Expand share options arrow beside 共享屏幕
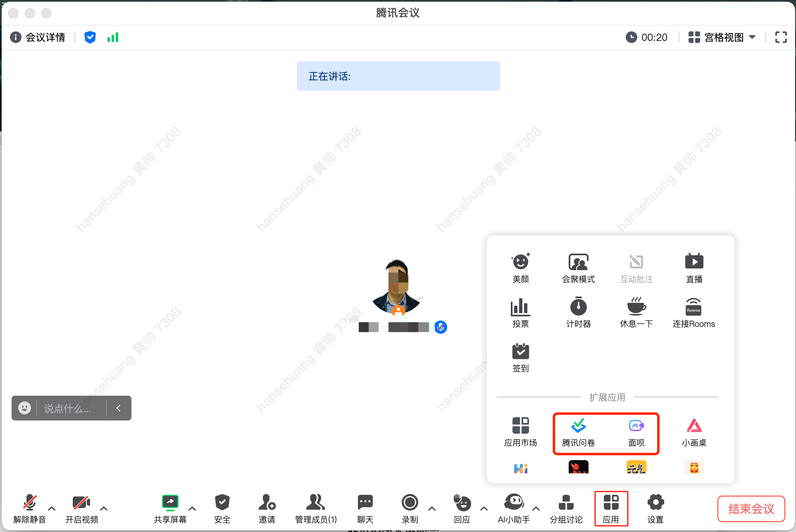 coord(192,508)
